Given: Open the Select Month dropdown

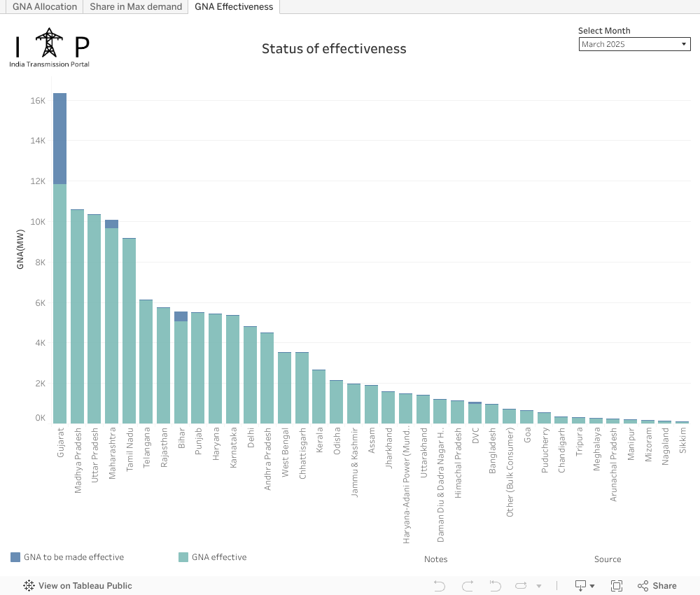Looking at the screenshot, I should point(635,44).
